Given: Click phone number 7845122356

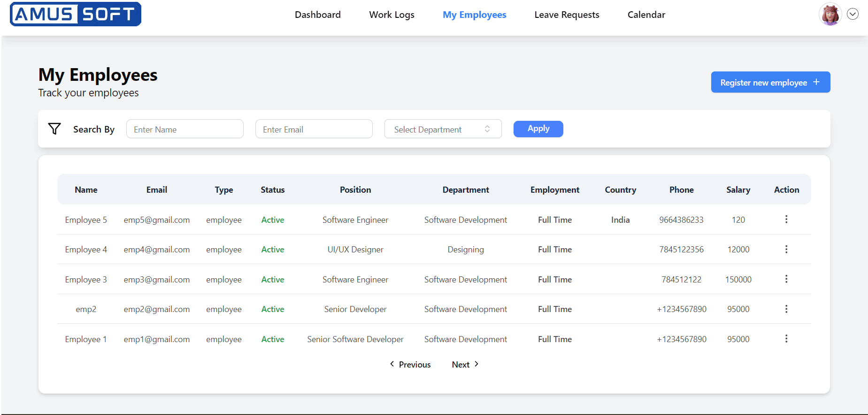Looking at the screenshot, I should (682, 250).
